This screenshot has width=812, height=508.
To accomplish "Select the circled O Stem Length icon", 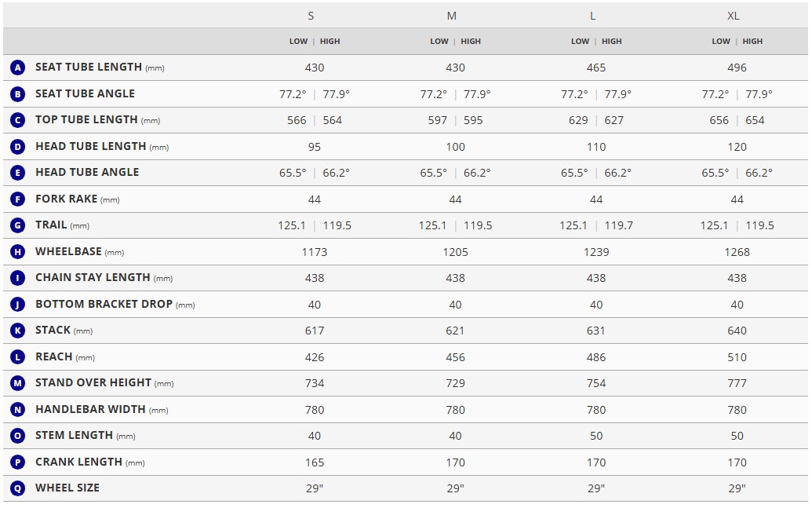I will click(x=17, y=436).
